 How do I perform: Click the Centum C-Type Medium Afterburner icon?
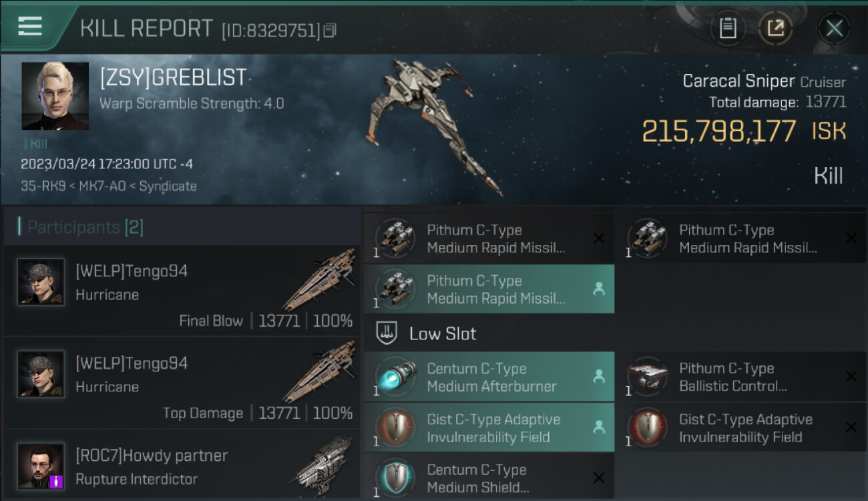[x=395, y=377]
